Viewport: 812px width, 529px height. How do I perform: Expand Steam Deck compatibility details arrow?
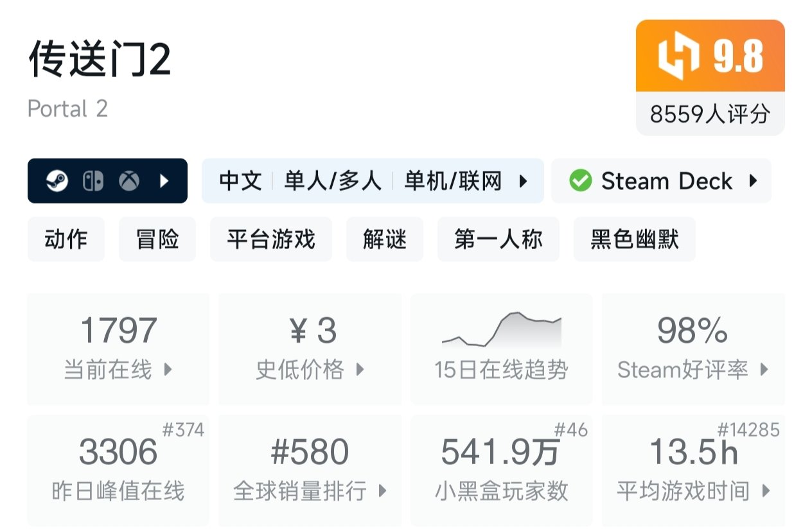pos(754,181)
